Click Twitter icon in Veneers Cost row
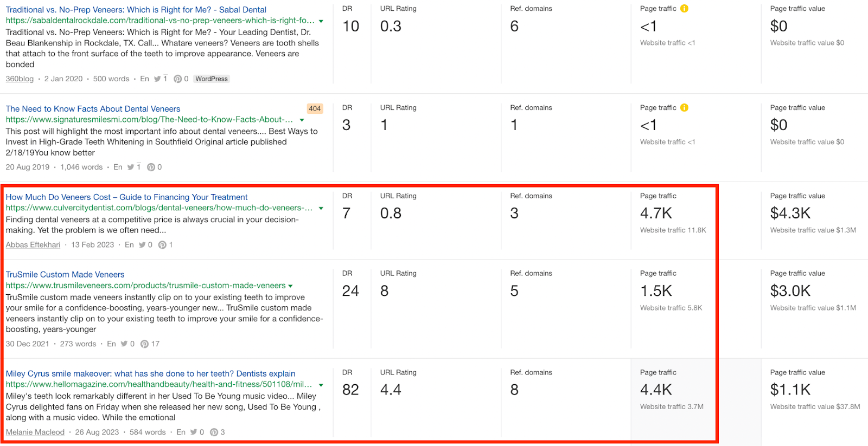 click(x=142, y=245)
